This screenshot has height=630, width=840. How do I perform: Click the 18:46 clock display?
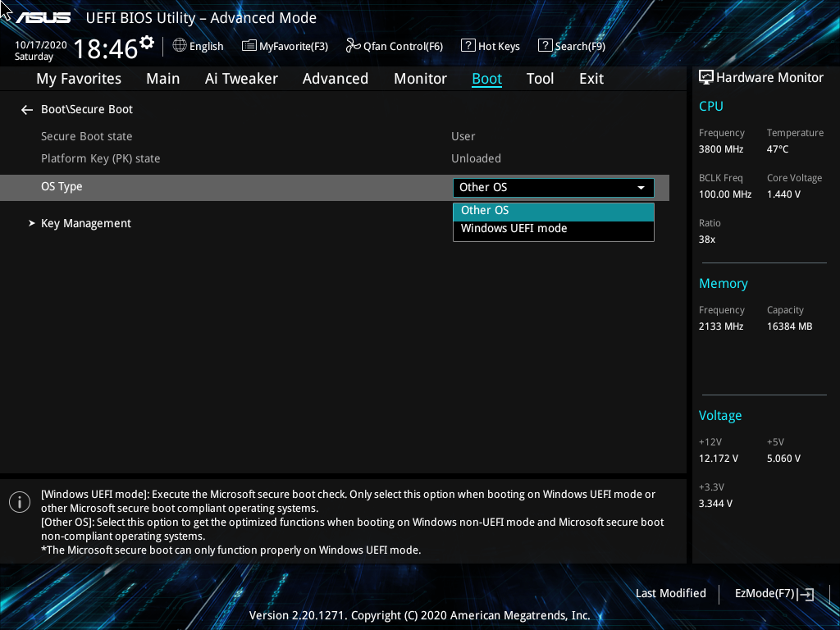pyautogui.click(x=106, y=49)
